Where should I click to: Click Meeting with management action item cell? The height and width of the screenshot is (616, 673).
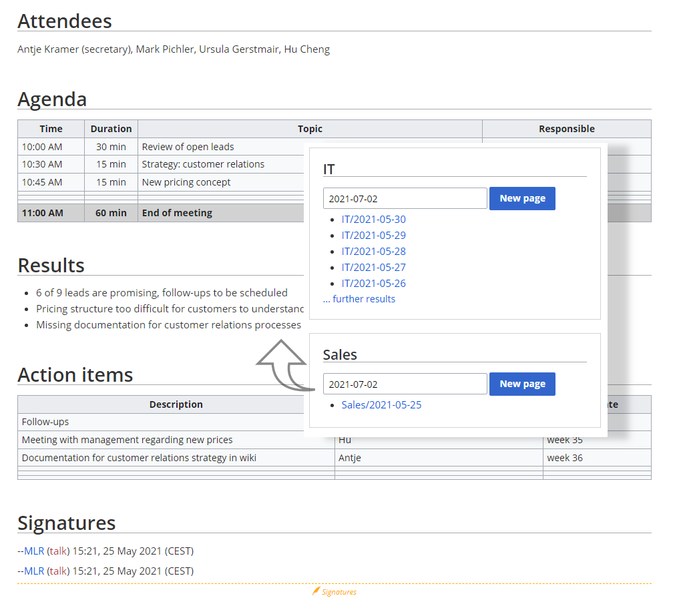176,440
